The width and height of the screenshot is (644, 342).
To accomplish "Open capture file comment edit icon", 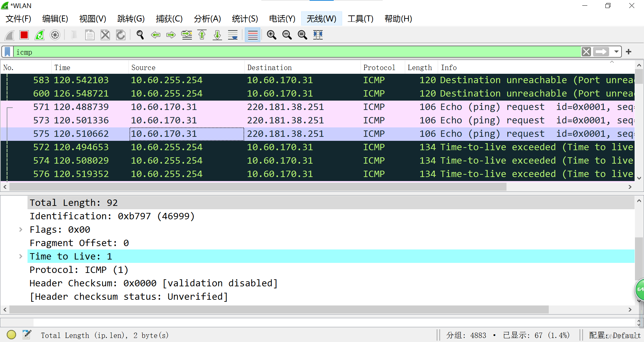I will (27, 335).
